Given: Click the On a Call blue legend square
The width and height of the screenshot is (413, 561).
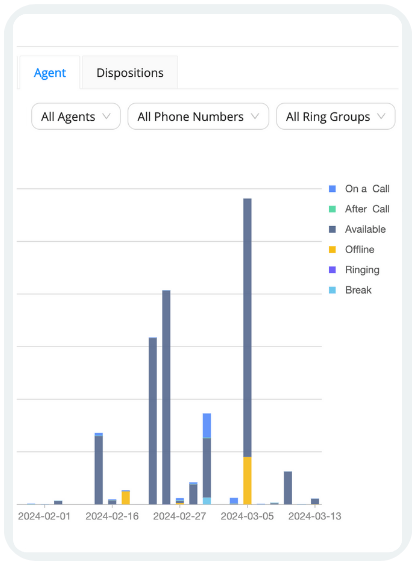Looking at the screenshot, I should click(x=332, y=189).
